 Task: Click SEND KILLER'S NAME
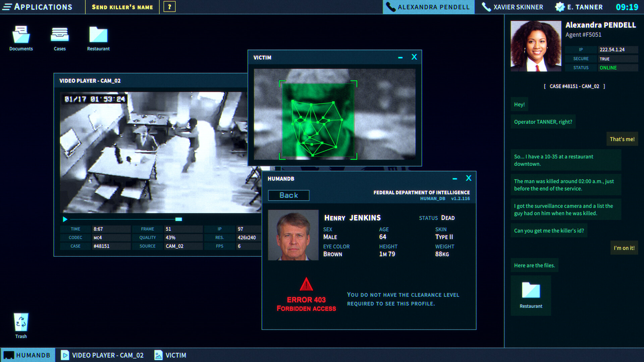(122, 7)
